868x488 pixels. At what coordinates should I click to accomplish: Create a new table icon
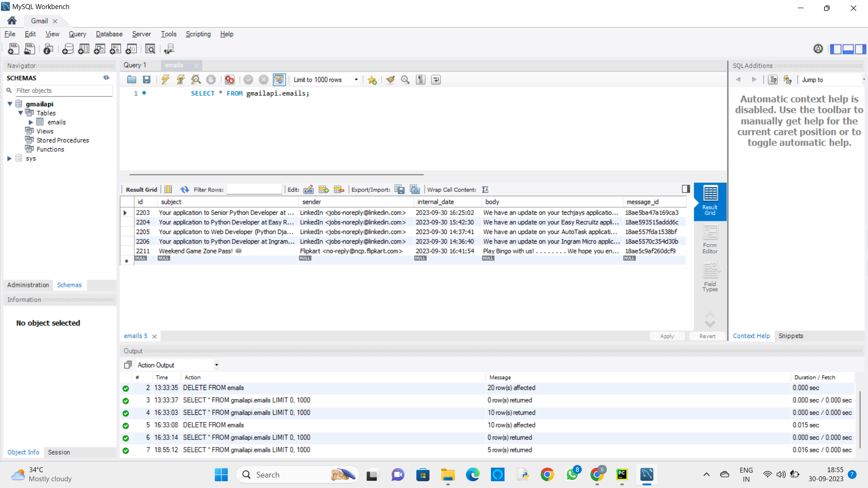(84, 49)
